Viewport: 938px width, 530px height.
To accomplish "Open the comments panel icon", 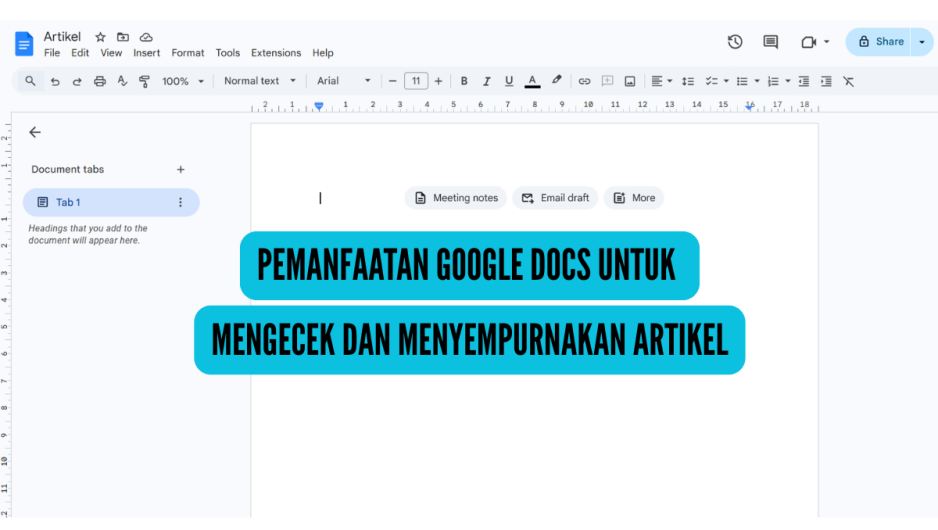I will 770,42.
